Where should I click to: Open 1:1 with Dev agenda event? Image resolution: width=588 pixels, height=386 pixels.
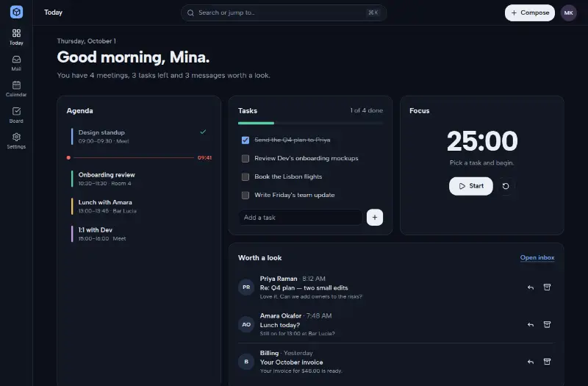tap(138, 234)
